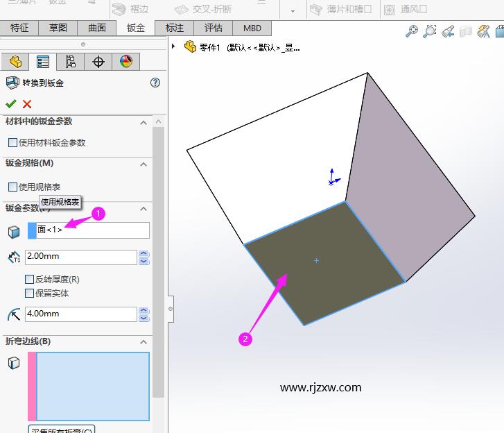This screenshot has height=433, width=504.
Task: Click the green checkmark to confirm
Action: [11, 104]
